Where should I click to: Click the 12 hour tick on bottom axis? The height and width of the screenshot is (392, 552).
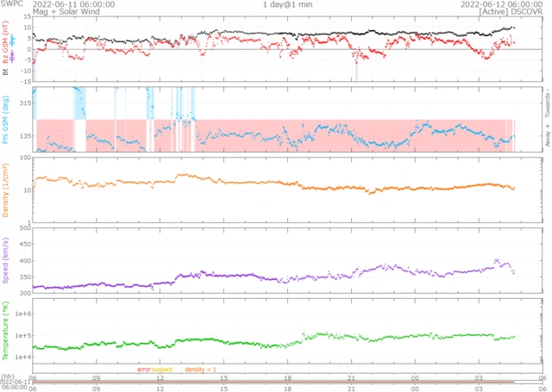[160, 389]
